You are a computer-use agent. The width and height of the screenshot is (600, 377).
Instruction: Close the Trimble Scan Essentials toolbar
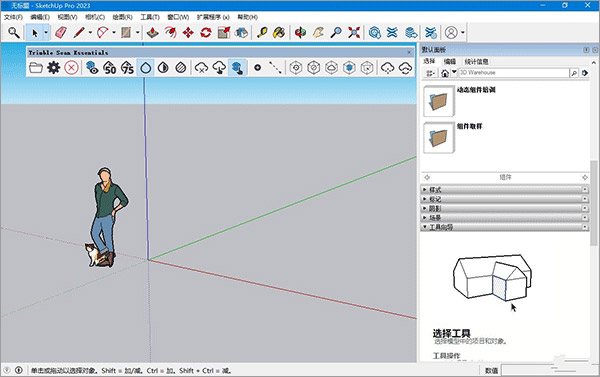[409, 52]
